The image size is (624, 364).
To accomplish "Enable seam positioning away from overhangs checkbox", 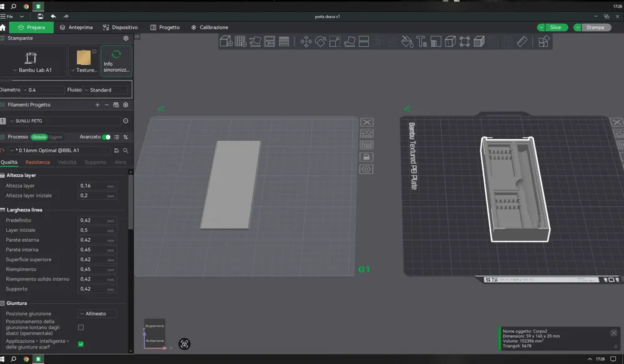I will click(80, 327).
